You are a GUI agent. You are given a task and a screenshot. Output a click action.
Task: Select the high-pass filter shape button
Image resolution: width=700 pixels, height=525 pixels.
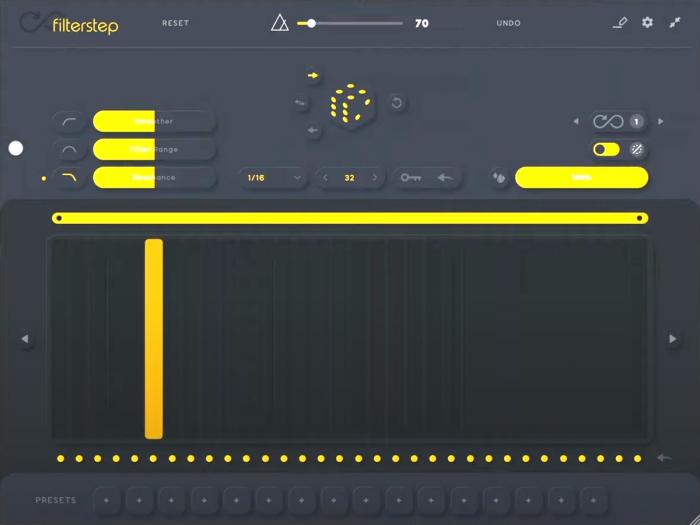[x=69, y=121]
